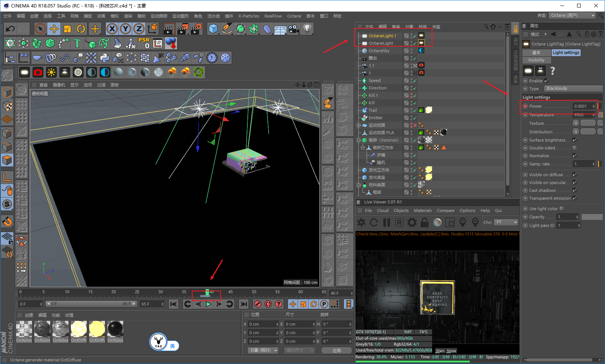The width and height of the screenshot is (605, 364).
Task: Open the Materials menu in Live Viewer
Action: [423, 211]
